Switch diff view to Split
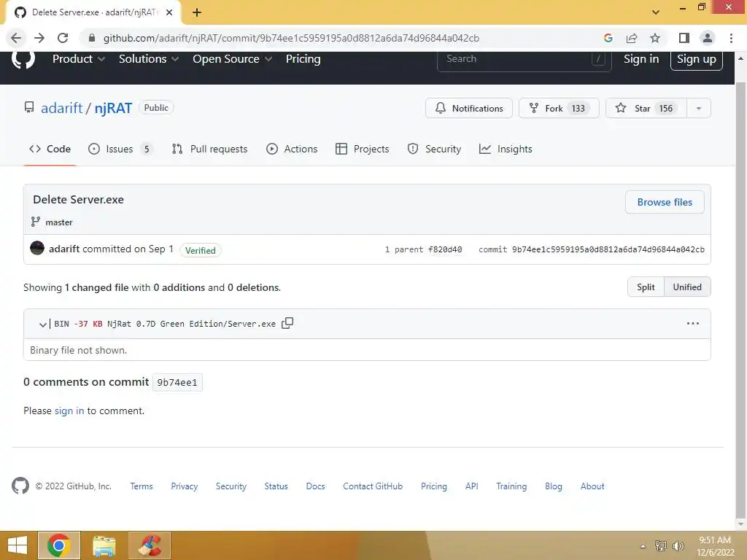This screenshot has height=560, width=747. pos(646,287)
